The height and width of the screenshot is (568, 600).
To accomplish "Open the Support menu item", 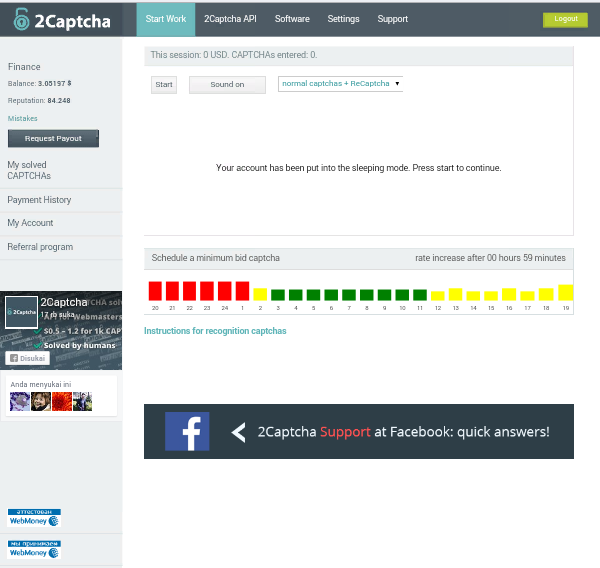I will click(x=393, y=19).
